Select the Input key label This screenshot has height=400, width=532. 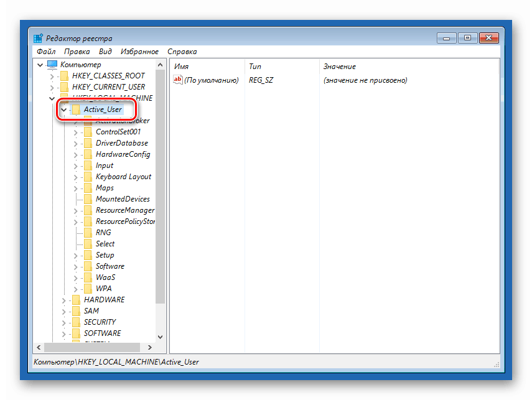tap(105, 165)
